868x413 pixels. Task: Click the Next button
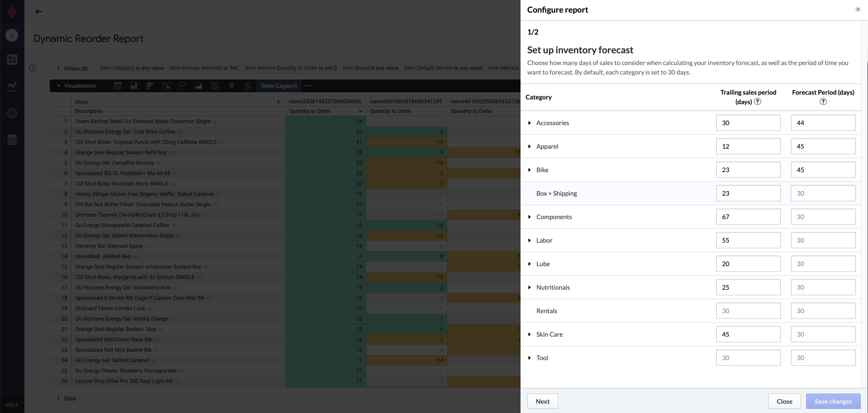click(542, 401)
